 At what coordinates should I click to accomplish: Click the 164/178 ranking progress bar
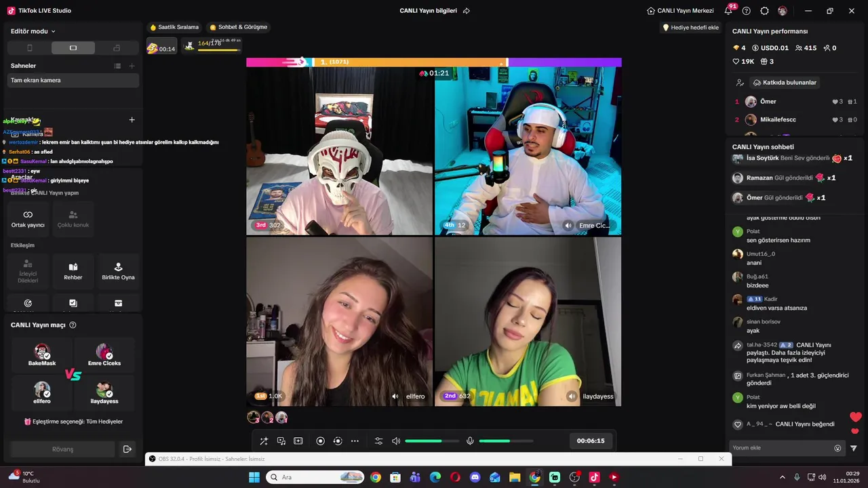click(x=213, y=45)
